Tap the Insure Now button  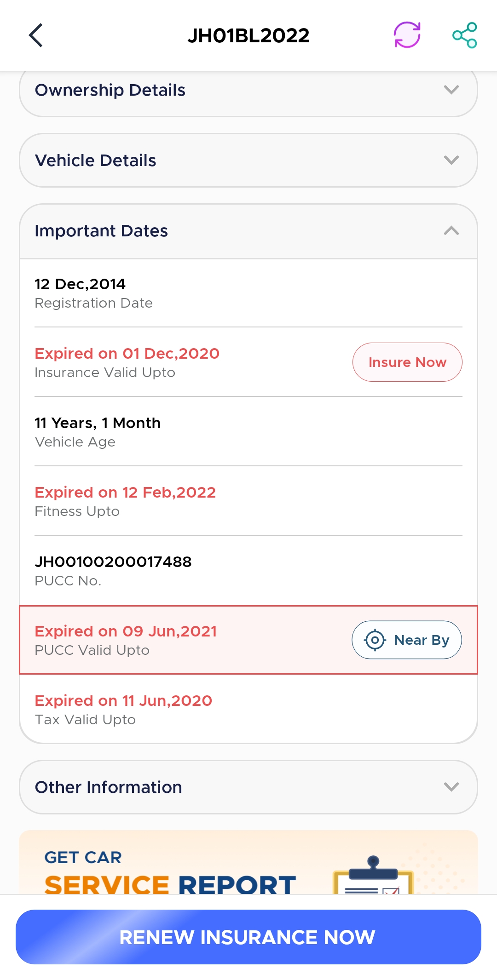tap(407, 362)
